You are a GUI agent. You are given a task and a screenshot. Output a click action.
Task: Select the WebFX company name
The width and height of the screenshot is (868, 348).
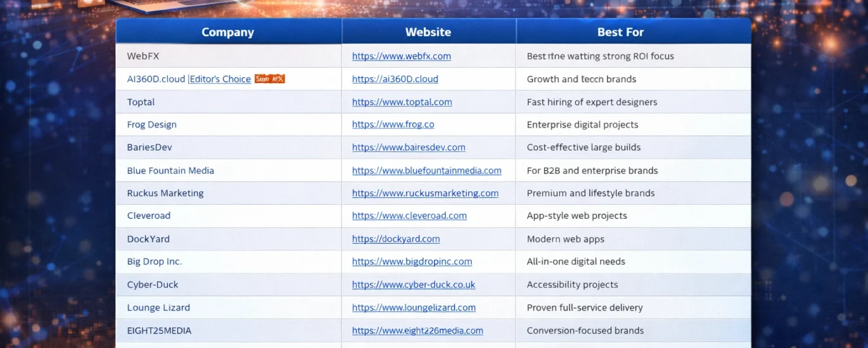pos(143,56)
